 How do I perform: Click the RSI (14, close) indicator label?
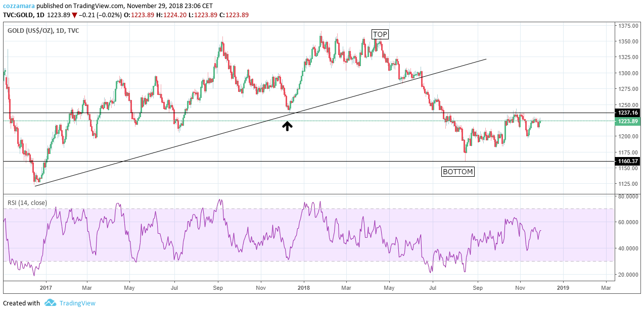pyautogui.click(x=27, y=203)
